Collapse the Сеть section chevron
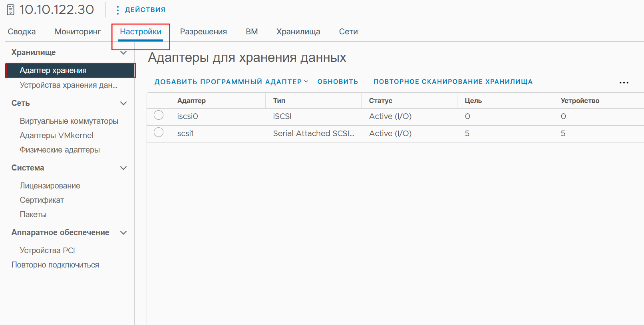The width and height of the screenshot is (644, 325). 123,103
